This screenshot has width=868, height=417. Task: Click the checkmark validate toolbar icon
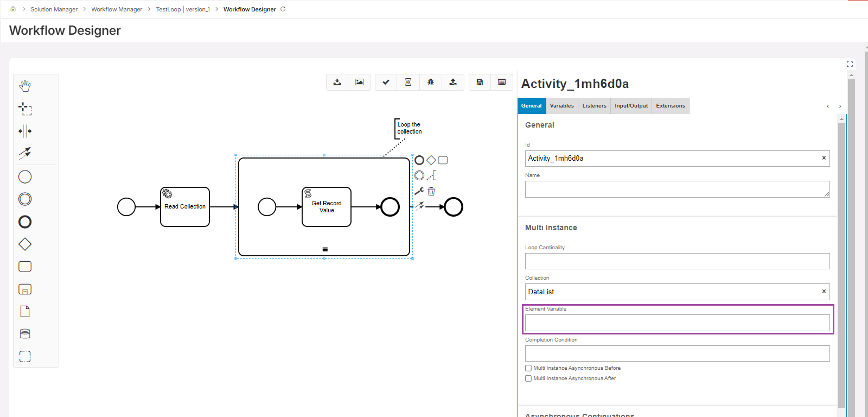(386, 82)
